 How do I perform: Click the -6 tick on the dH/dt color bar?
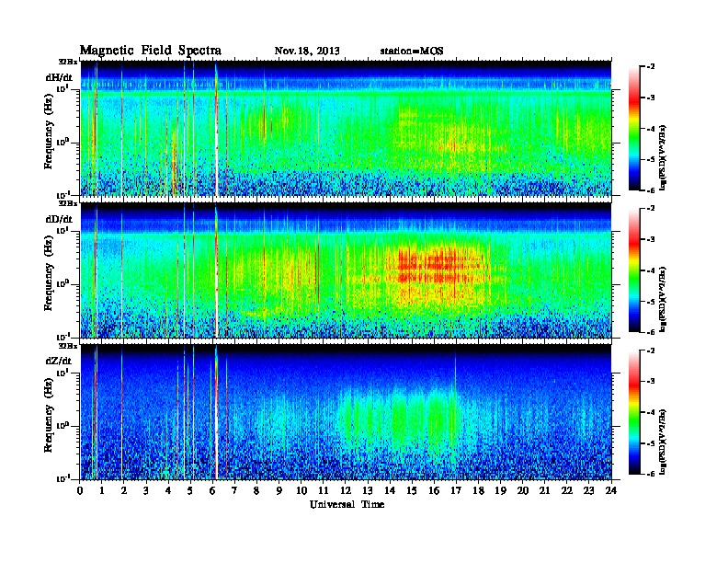650,190
